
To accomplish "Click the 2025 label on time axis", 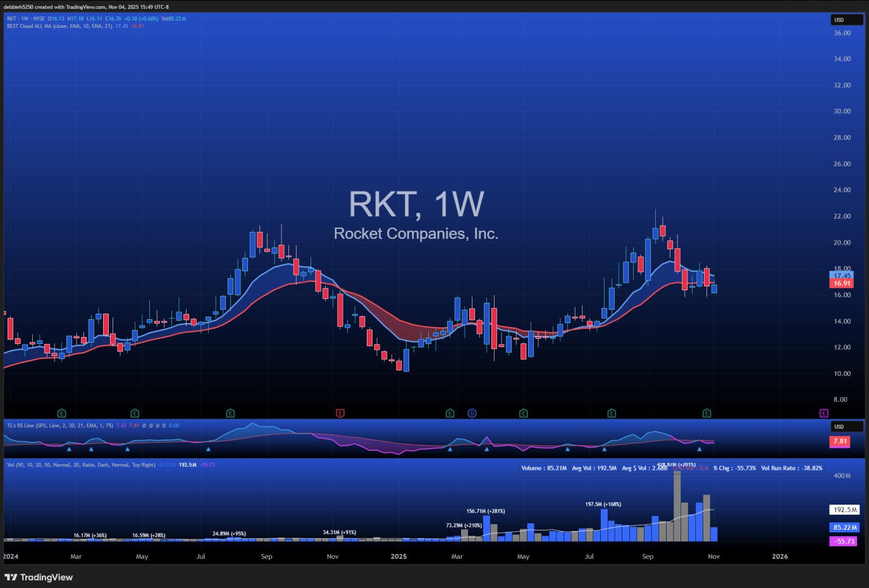I will [398, 556].
